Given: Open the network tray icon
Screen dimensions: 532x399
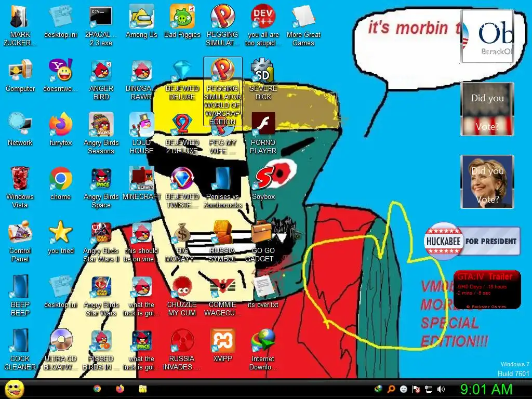Looking at the screenshot, I should point(429,389).
